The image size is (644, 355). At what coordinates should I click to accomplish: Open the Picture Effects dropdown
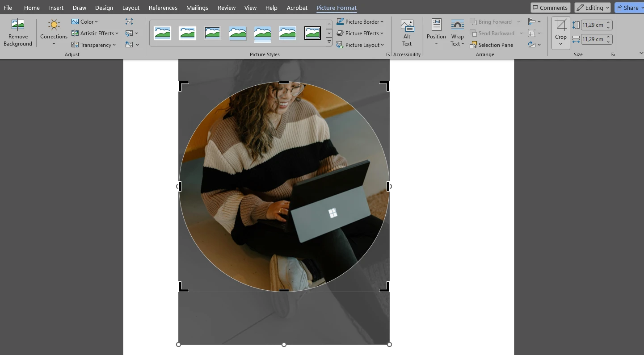pos(360,33)
